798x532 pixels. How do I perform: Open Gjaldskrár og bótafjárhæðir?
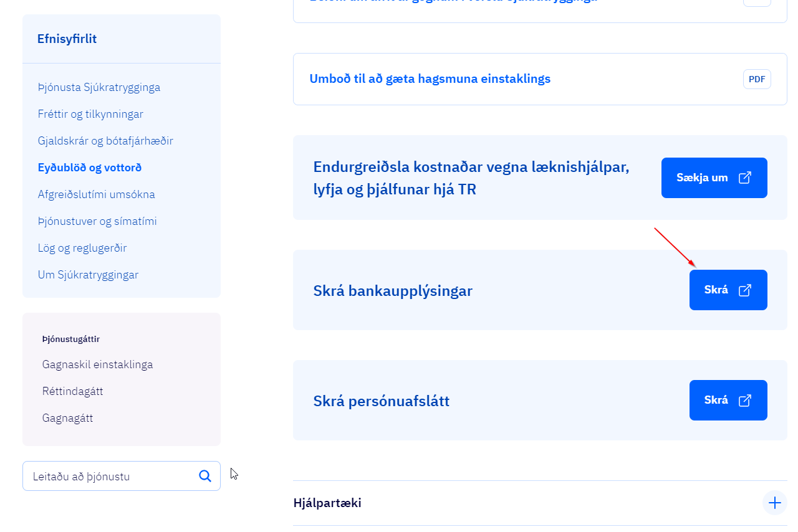pyautogui.click(x=105, y=141)
